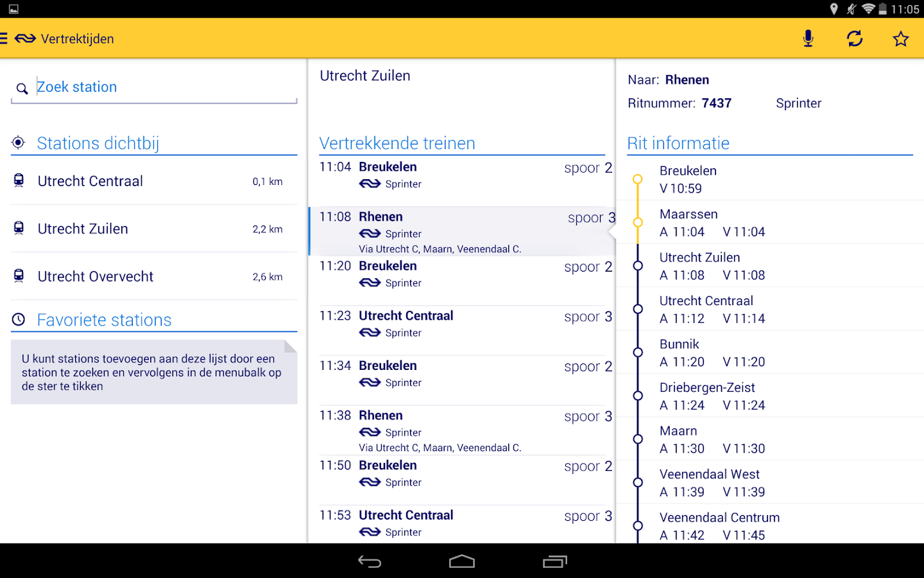Select Driebergen-Zeist stop in Rit informatie
Image resolution: width=924 pixels, height=578 pixels.
(x=770, y=396)
